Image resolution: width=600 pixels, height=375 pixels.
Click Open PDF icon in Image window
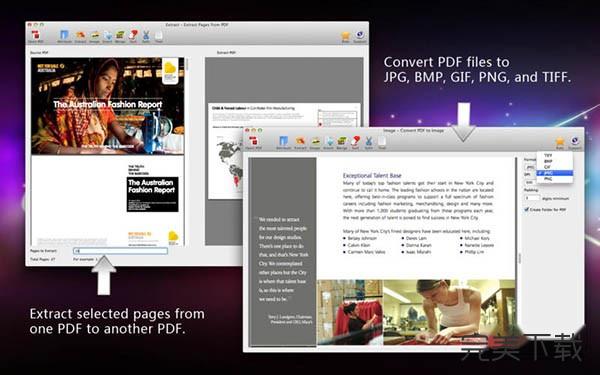click(253, 141)
